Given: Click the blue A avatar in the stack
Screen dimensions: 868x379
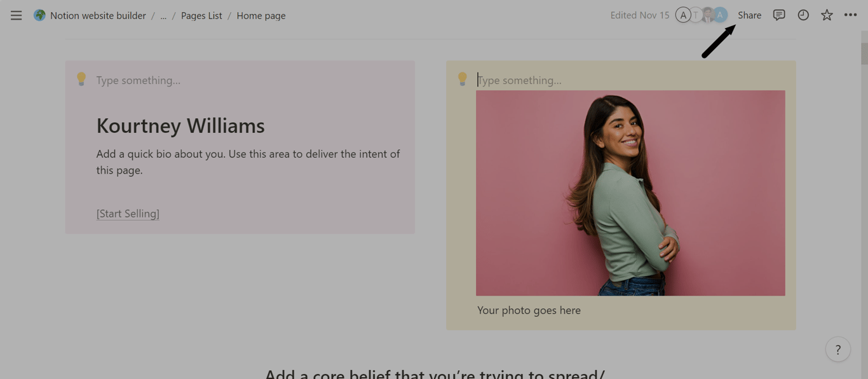Looking at the screenshot, I should (x=720, y=15).
